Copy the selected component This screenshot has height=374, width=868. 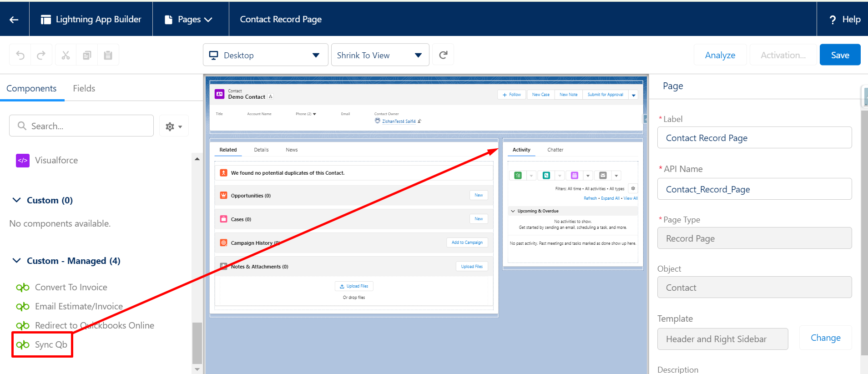pyautogui.click(x=87, y=55)
